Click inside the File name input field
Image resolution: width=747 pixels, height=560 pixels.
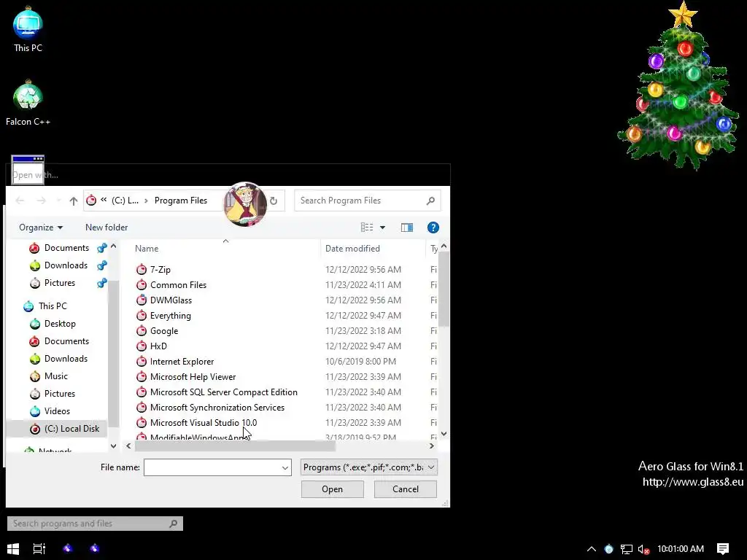(x=212, y=467)
